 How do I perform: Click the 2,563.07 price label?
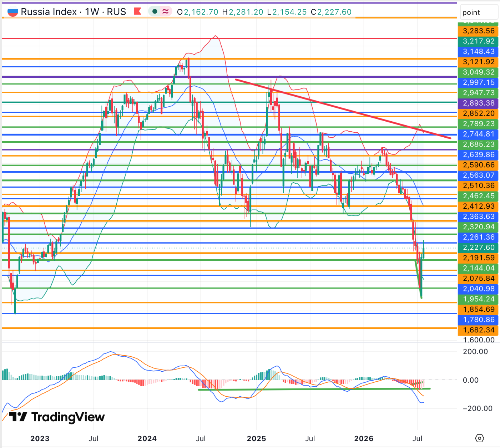pos(478,175)
